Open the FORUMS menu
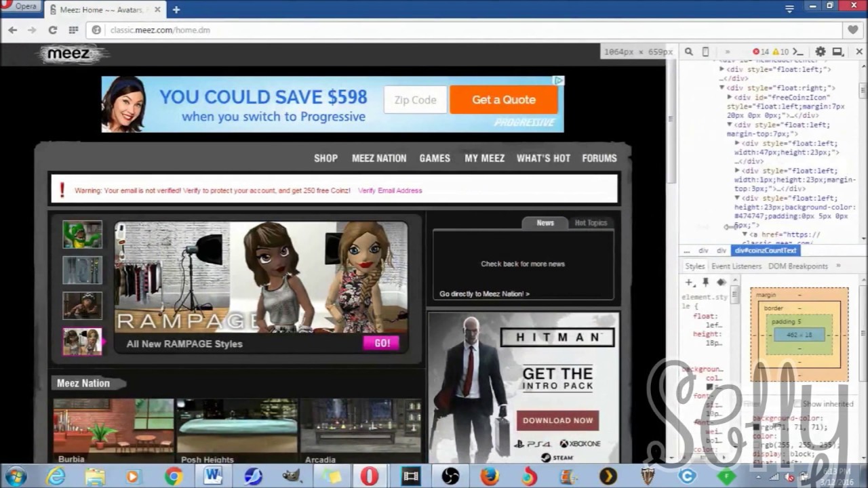Image resolution: width=868 pixels, height=488 pixels. point(599,158)
